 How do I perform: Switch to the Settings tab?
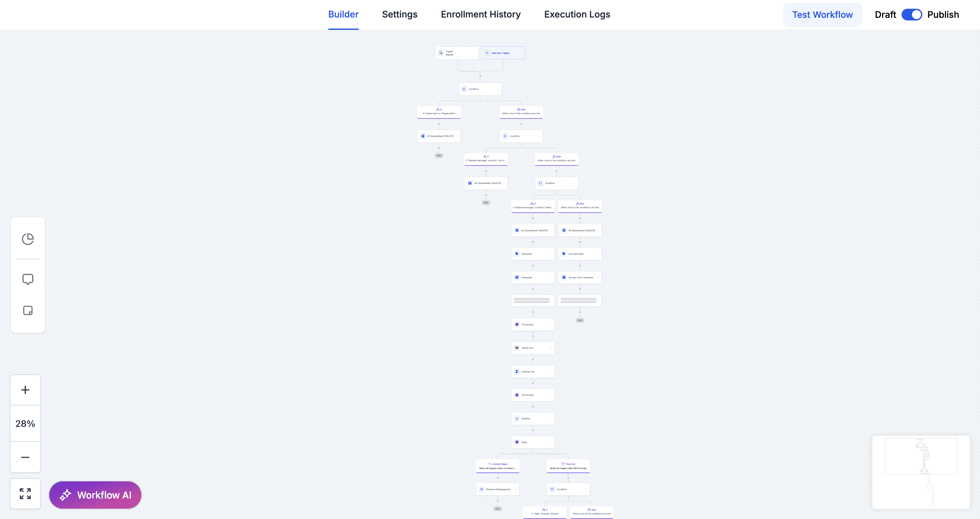click(400, 15)
